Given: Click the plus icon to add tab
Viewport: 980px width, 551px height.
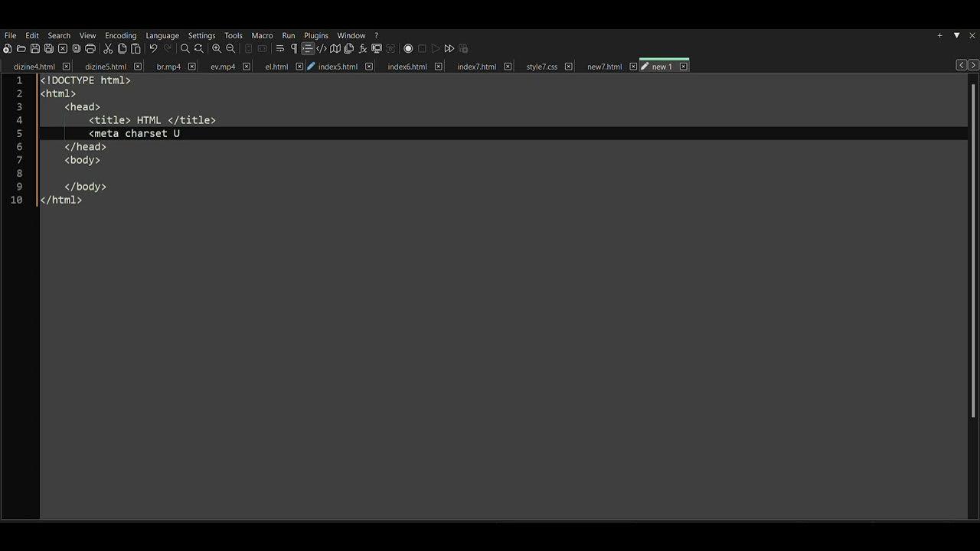Looking at the screenshot, I should point(939,35).
